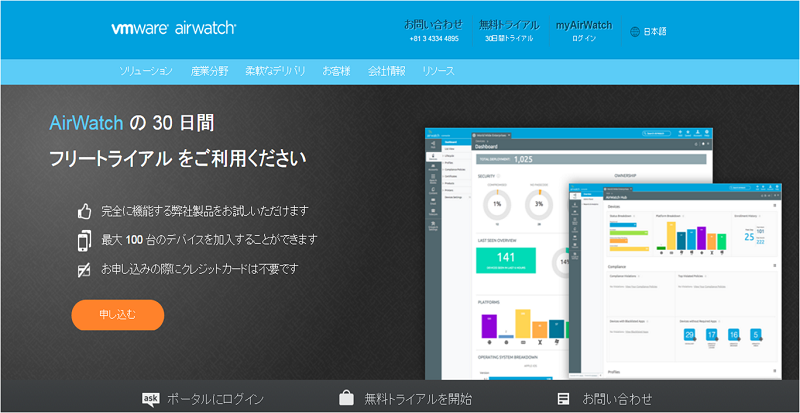The image size is (800, 413).
Task: Click the phone number +81 3 4334 4895
Action: (434, 39)
